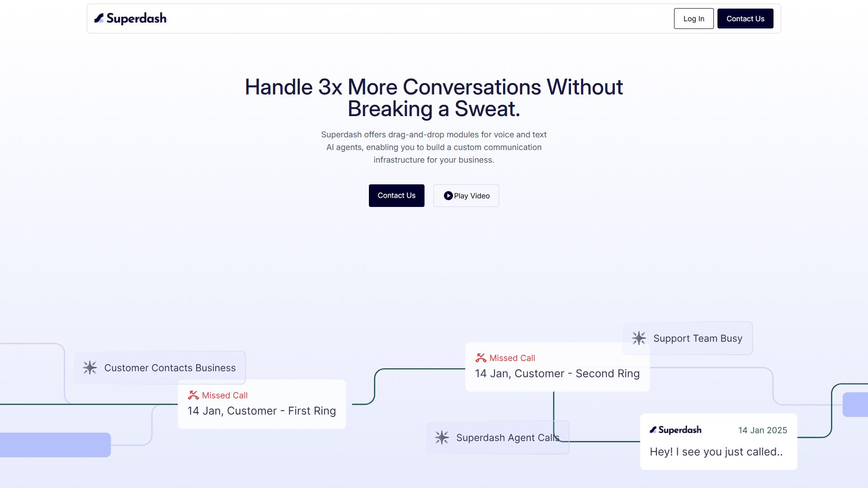Open the Customer - First Ring card
The width and height of the screenshot is (868, 488).
(x=262, y=404)
